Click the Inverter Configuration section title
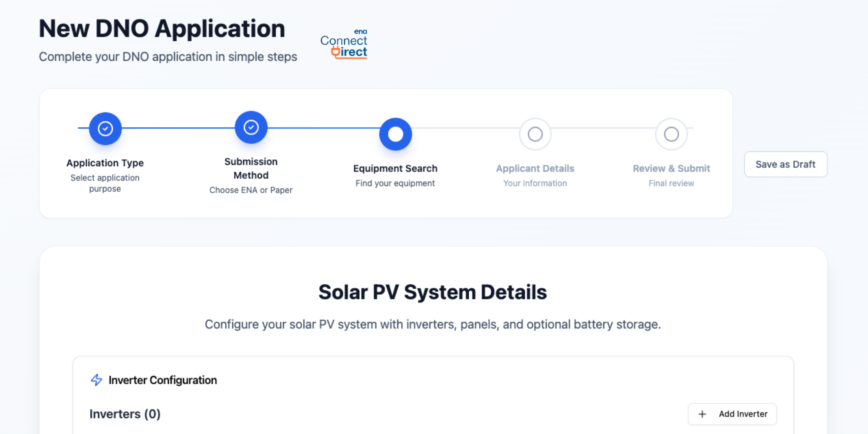The width and height of the screenshot is (868, 434). (x=162, y=380)
